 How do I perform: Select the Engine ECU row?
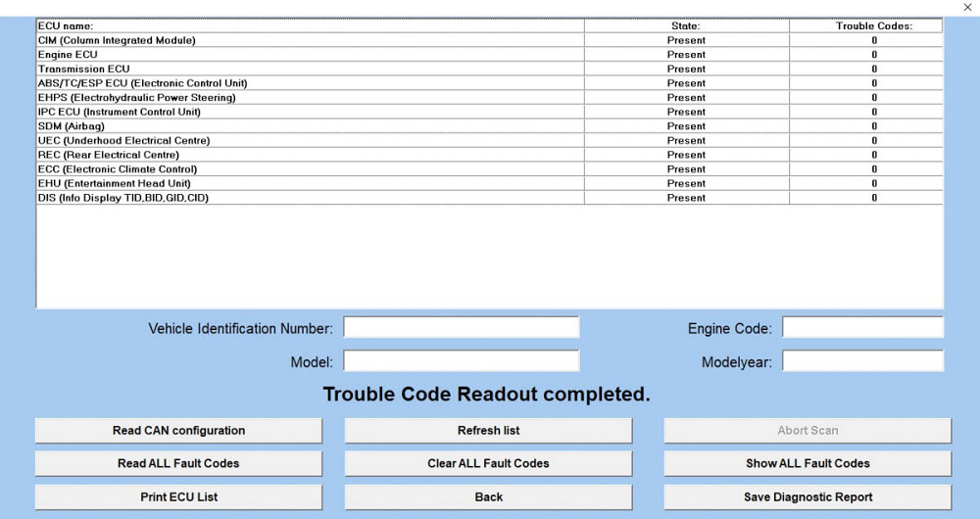pyautogui.click(x=489, y=54)
